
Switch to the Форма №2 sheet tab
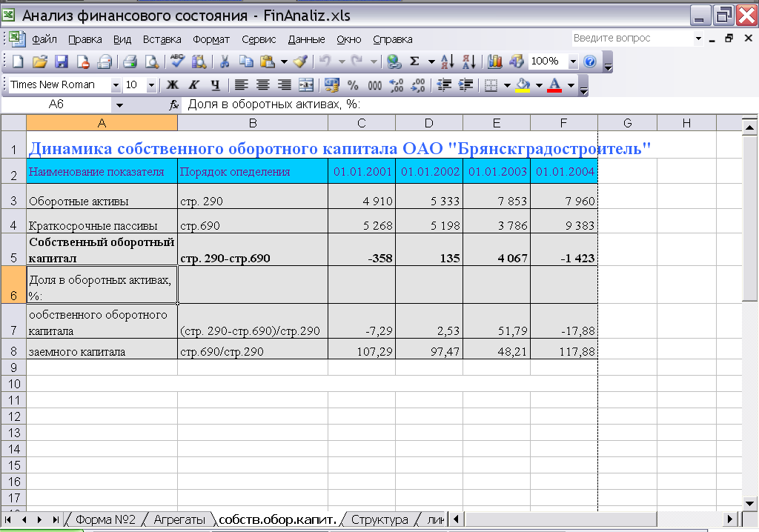[x=105, y=520]
